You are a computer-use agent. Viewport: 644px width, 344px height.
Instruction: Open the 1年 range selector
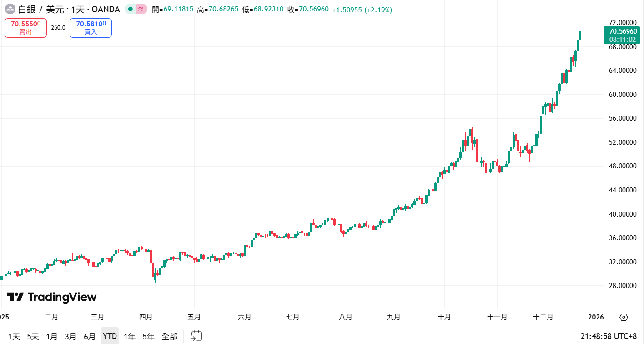pos(129,336)
